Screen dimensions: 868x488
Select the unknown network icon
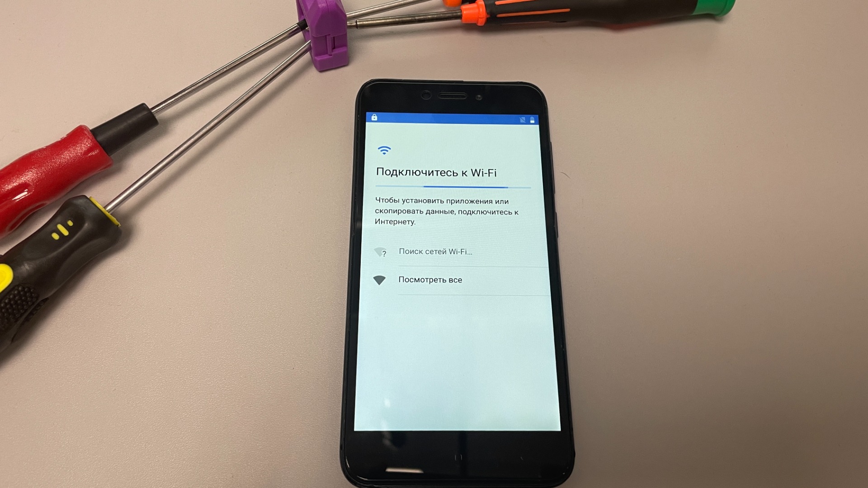[382, 251]
